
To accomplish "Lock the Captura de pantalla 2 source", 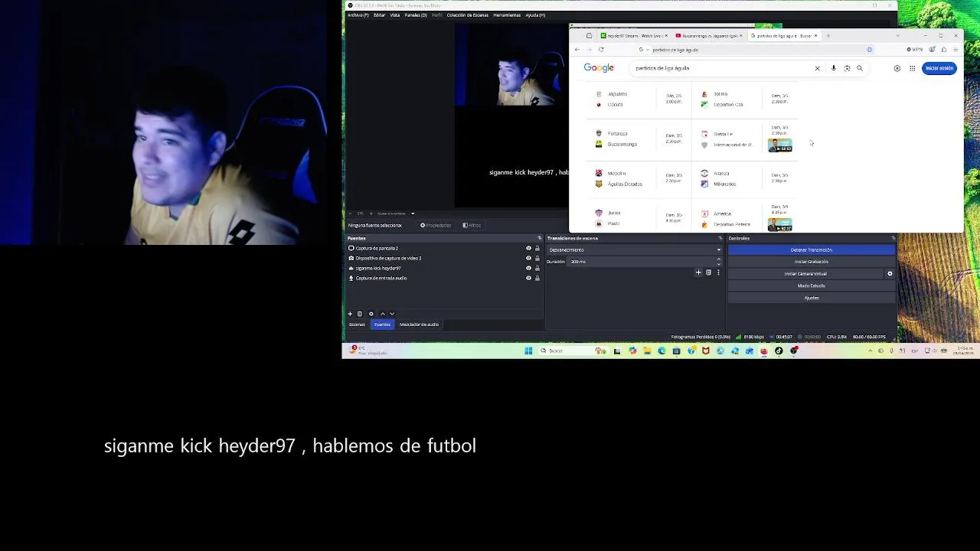I will point(537,248).
